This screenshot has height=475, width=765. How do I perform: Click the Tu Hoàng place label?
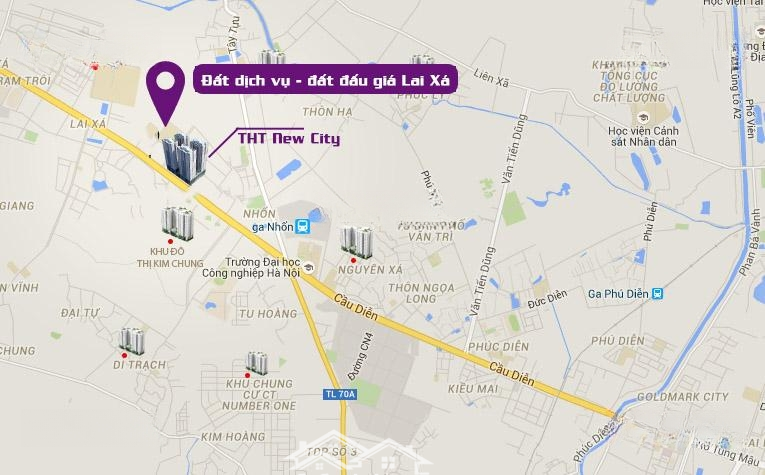268,314
